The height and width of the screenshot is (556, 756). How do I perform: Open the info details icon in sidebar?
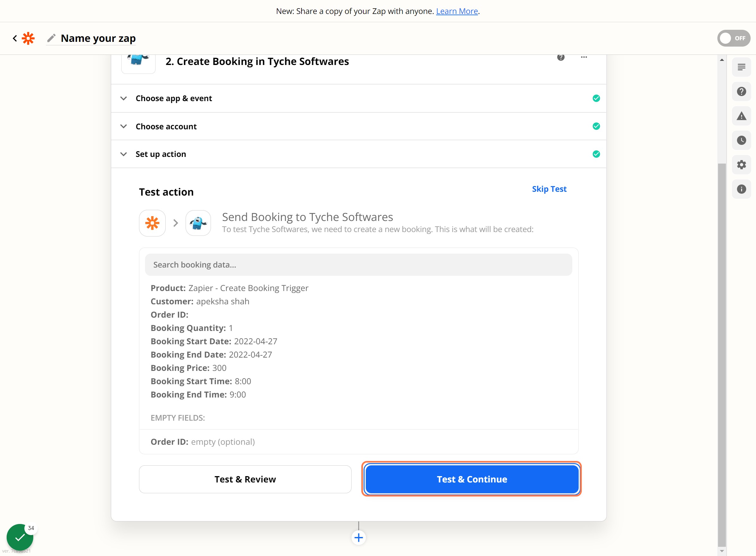741,189
